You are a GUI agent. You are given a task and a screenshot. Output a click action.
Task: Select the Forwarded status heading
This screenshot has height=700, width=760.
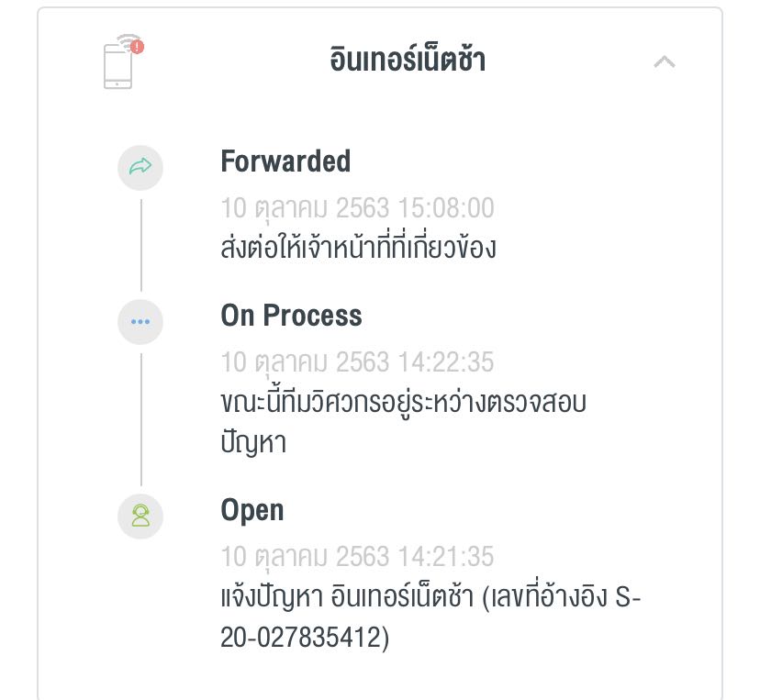point(285,161)
